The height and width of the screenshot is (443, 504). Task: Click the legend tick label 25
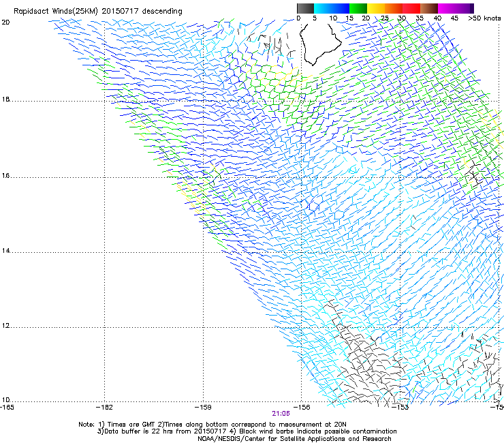(x=385, y=18)
